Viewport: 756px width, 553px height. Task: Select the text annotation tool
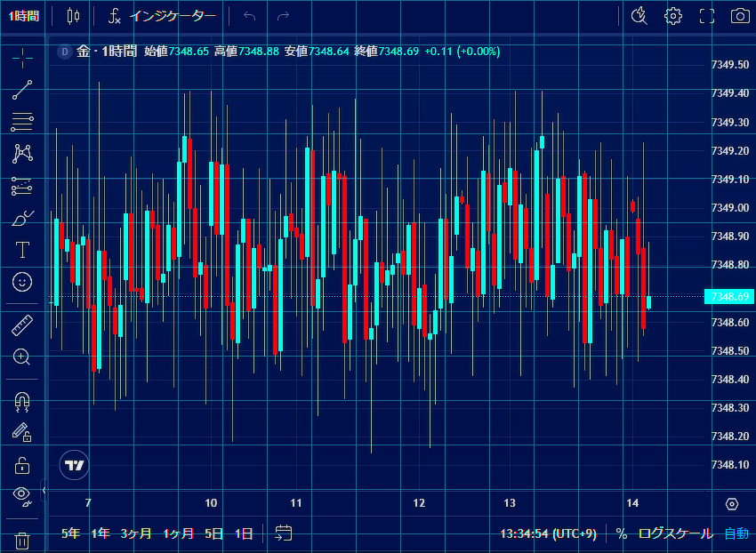(22, 250)
